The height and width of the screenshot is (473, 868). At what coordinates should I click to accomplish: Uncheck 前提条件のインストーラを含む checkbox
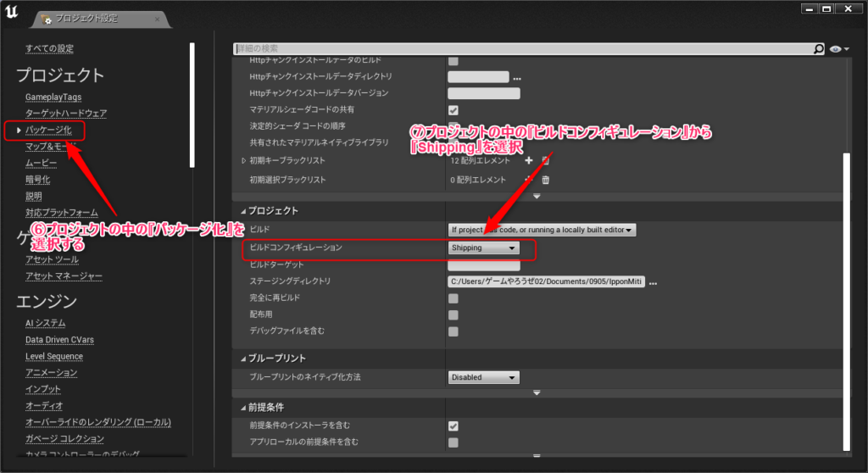(453, 426)
